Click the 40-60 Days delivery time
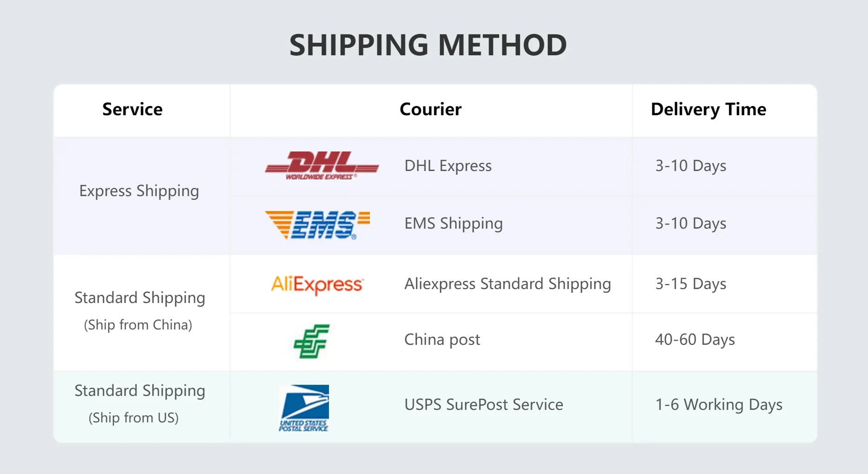The height and width of the screenshot is (474, 868). [x=695, y=340]
